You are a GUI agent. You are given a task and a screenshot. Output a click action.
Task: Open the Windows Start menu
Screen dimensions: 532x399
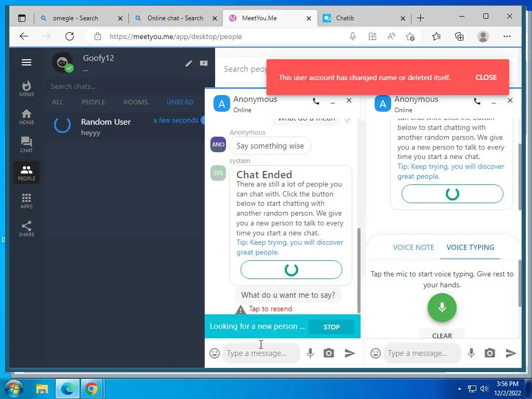14,389
